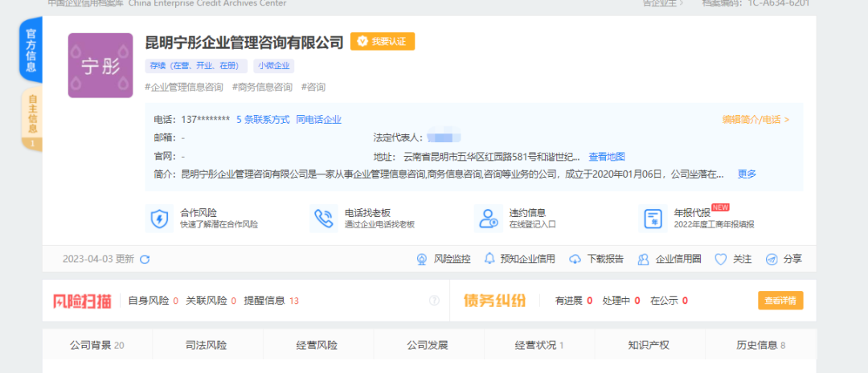868x373 pixels.
Task: Click the checkmark badge icon in 我要认证
Action: pos(362,42)
